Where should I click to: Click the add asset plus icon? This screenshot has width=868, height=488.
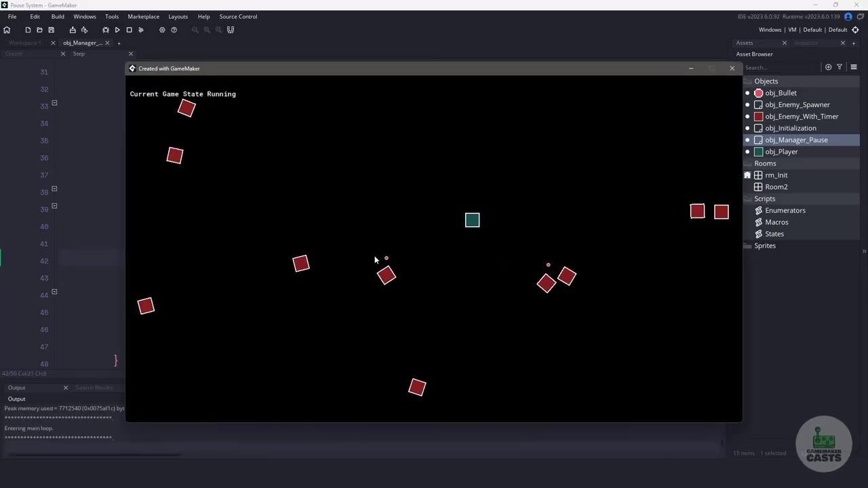(x=828, y=67)
